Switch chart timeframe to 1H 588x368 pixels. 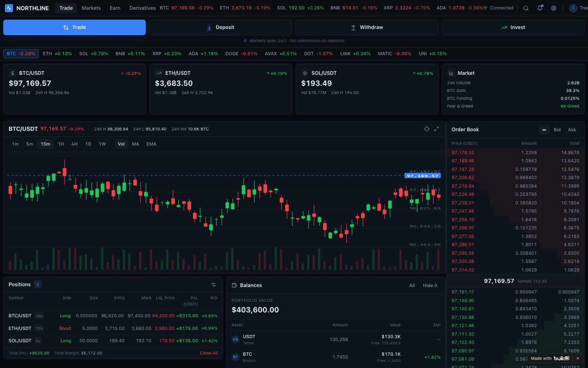click(61, 144)
